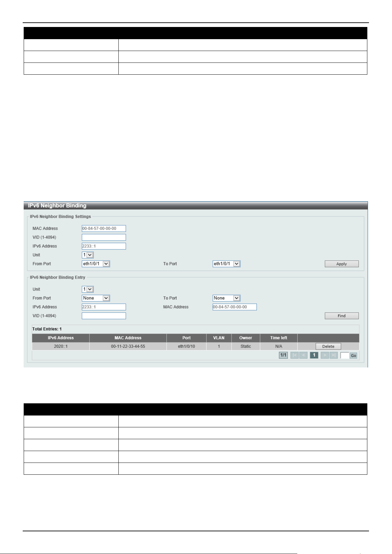Image resolution: width=392 pixels, height=554 pixels.
Task: Click the Time left column header
Action: click(279, 338)
